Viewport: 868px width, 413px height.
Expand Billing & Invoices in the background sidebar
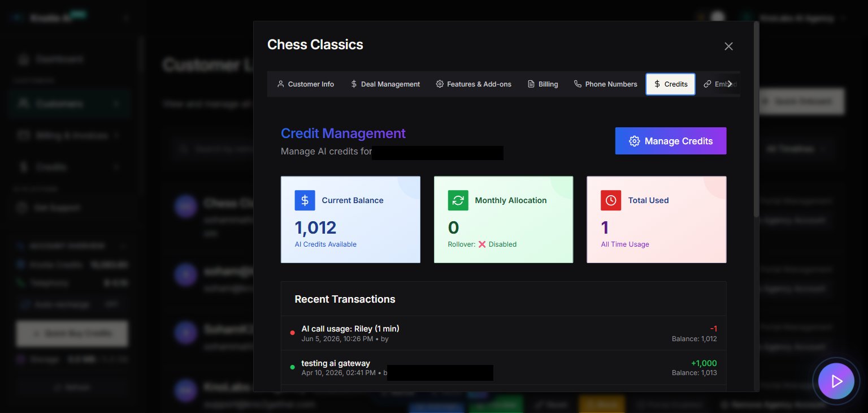(70, 136)
